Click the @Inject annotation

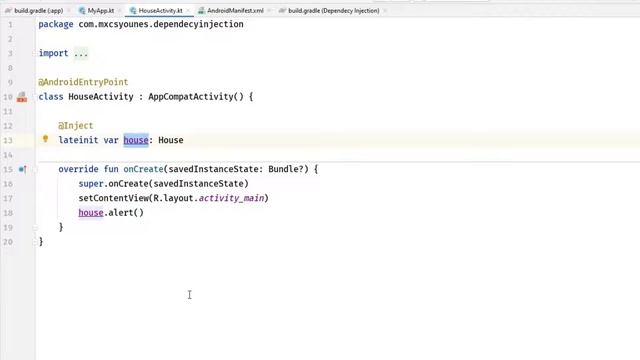[x=76, y=126]
